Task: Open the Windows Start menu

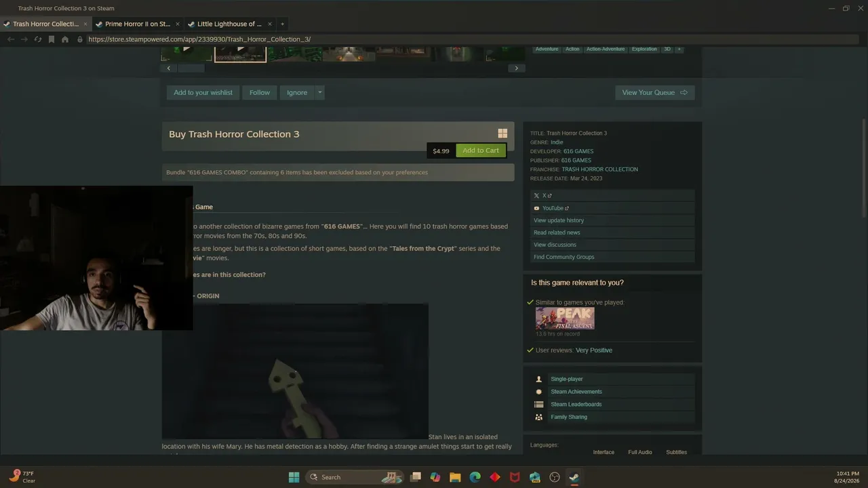Action: point(294,477)
